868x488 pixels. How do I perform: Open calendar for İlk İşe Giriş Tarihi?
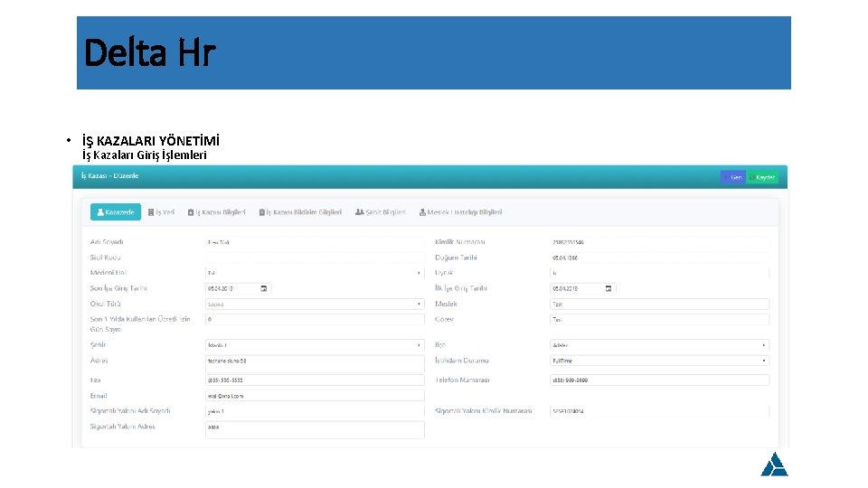tap(609, 288)
